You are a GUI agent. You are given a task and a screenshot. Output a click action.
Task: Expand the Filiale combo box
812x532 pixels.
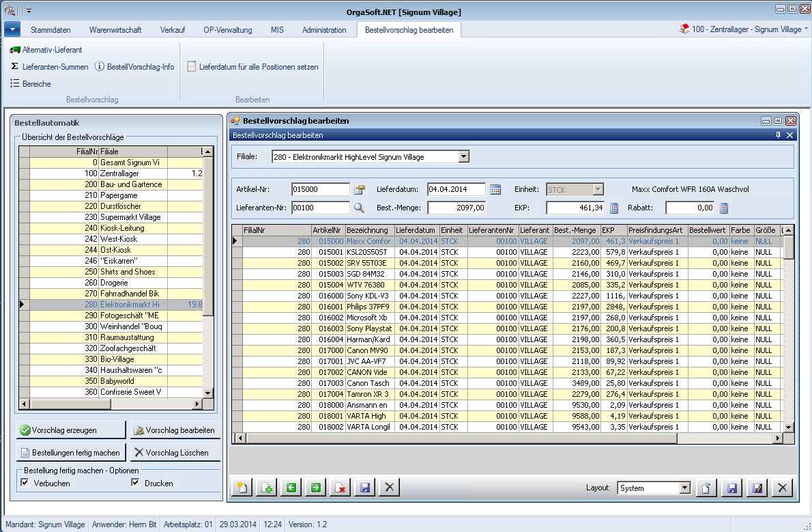pos(464,157)
